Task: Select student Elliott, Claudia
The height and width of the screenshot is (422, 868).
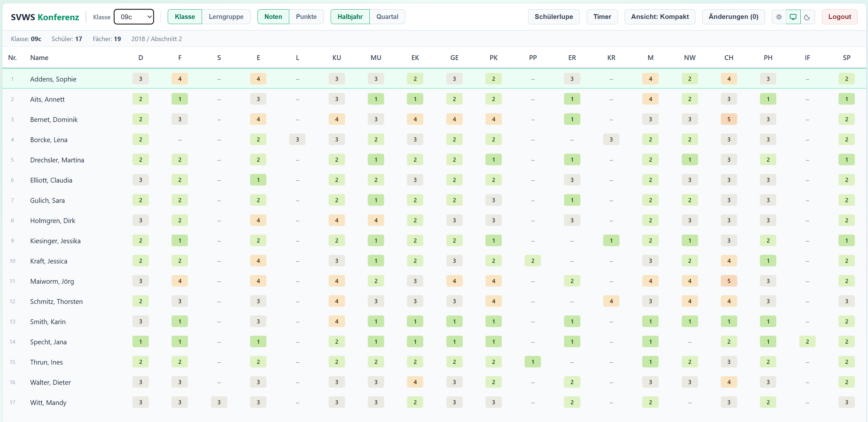Action: coord(51,180)
